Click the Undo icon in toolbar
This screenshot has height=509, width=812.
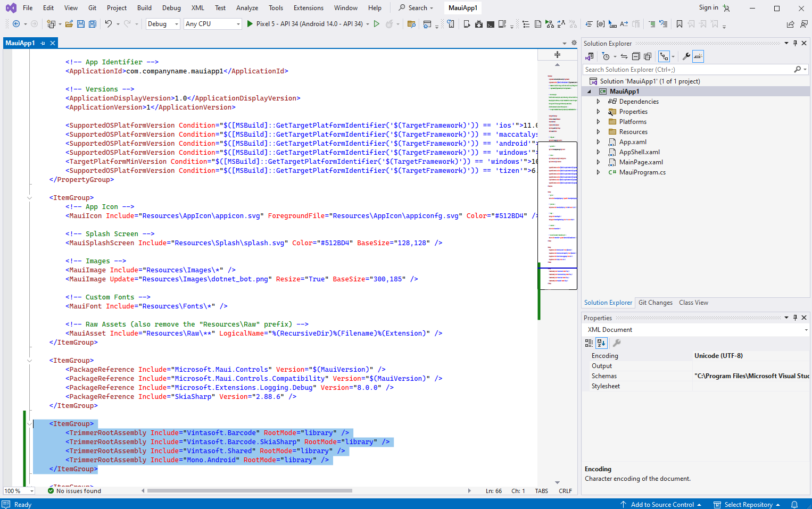click(x=109, y=24)
